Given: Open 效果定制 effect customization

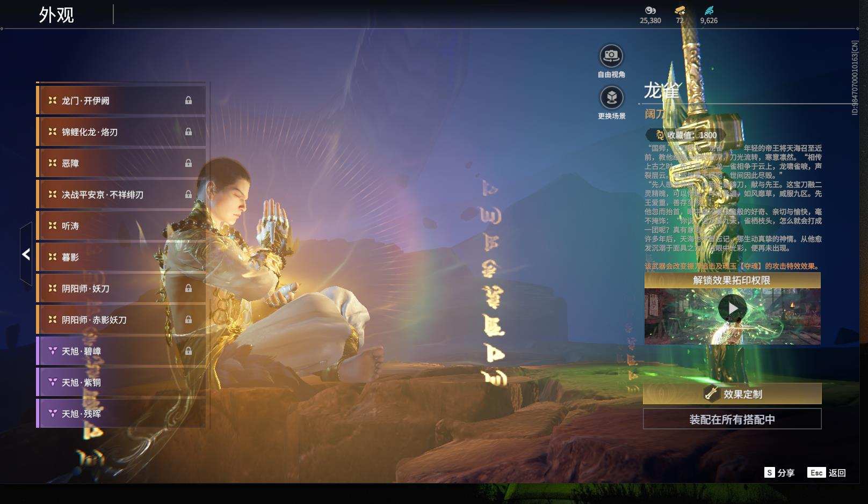Looking at the screenshot, I should [x=732, y=394].
